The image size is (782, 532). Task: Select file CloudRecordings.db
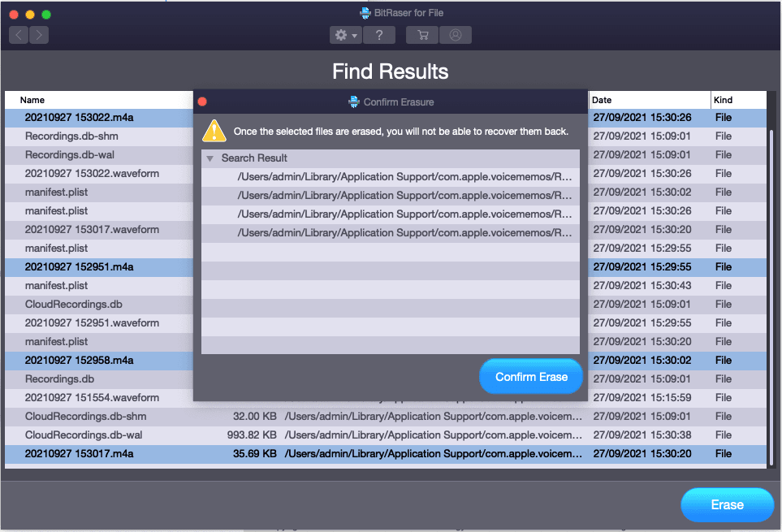(73, 305)
